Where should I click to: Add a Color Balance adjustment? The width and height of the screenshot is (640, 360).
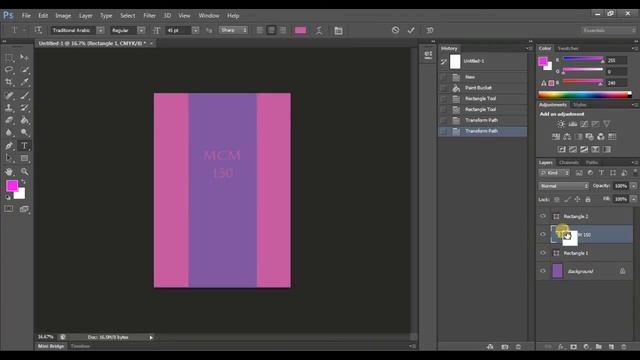click(x=567, y=137)
